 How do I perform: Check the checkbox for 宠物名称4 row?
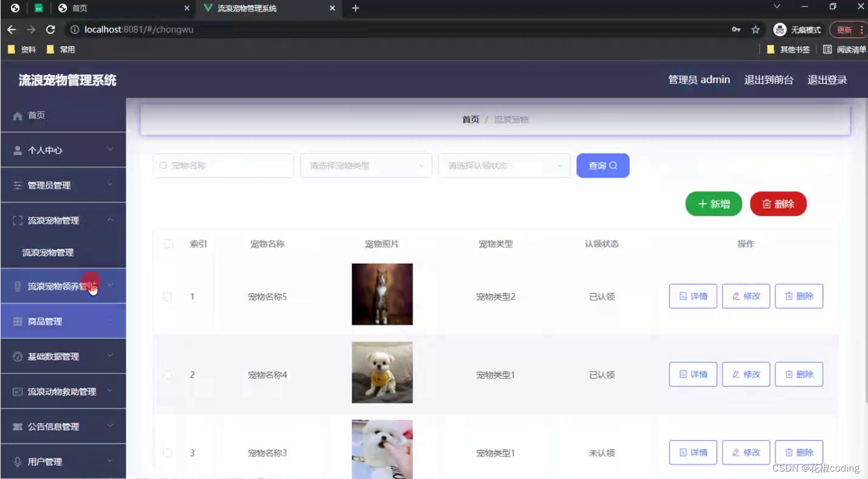(x=168, y=374)
